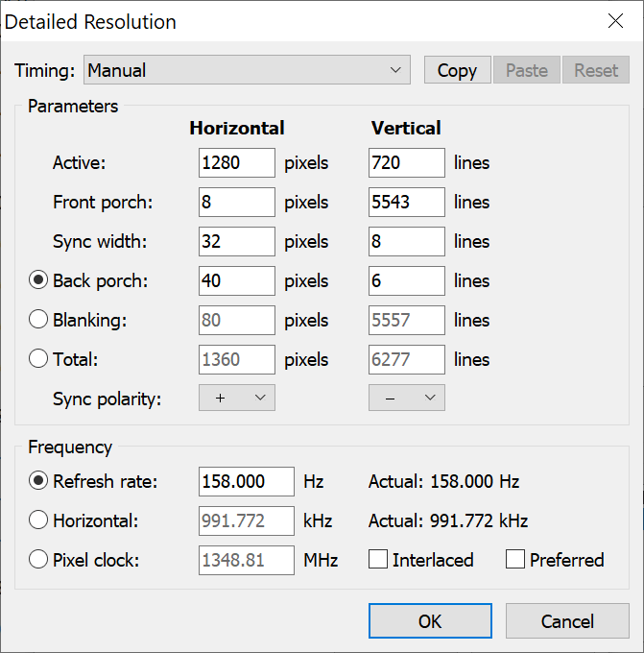The height and width of the screenshot is (653, 644).
Task: Click the vertical Front porch field
Action: (x=406, y=203)
